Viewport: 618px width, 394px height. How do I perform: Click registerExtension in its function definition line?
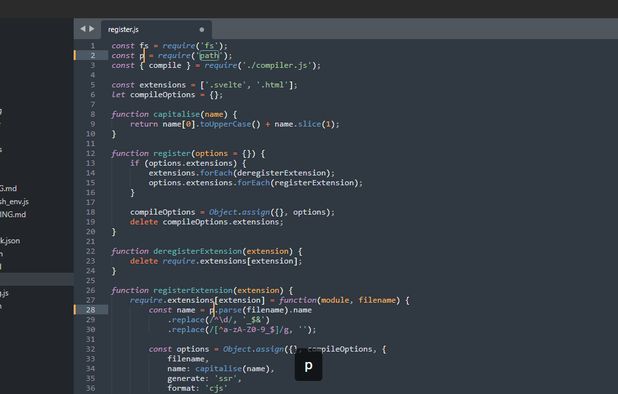tap(193, 290)
